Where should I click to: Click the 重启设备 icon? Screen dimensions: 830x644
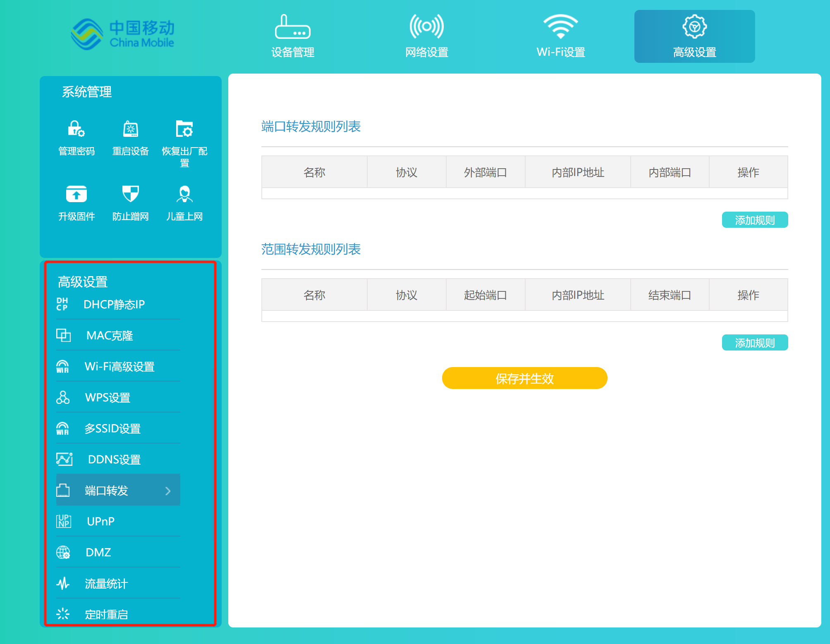pyautogui.click(x=130, y=129)
